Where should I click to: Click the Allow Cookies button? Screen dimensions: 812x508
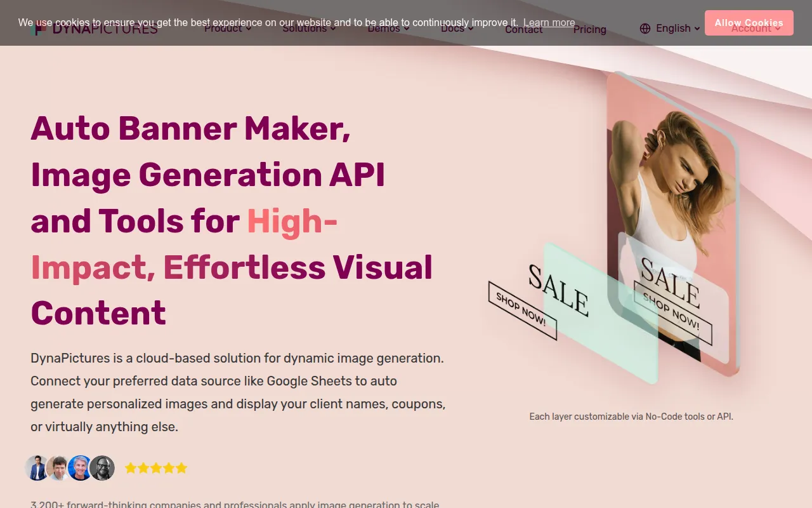(x=749, y=23)
